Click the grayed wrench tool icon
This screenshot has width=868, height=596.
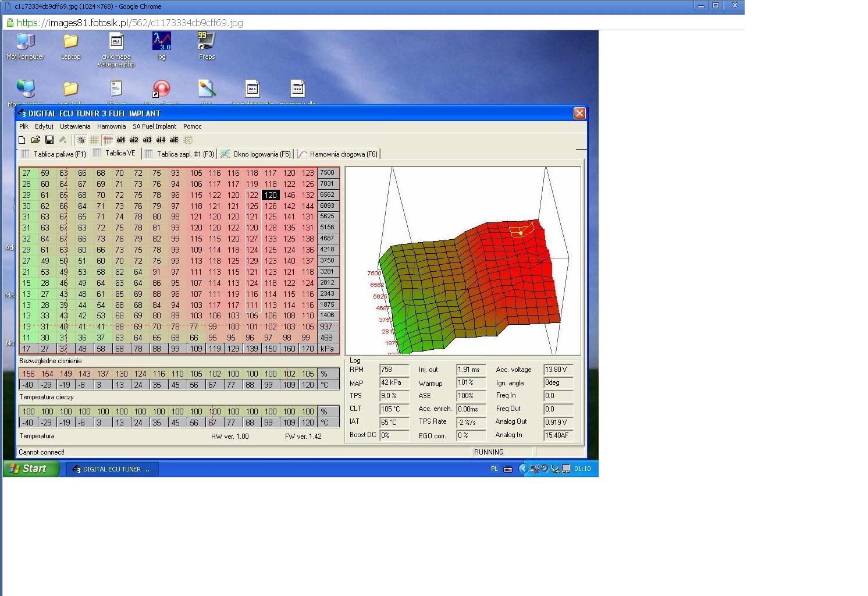(x=63, y=140)
